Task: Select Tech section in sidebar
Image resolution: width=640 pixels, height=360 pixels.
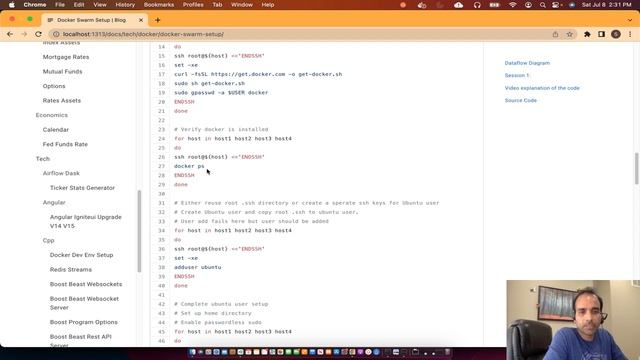Action: (x=42, y=159)
